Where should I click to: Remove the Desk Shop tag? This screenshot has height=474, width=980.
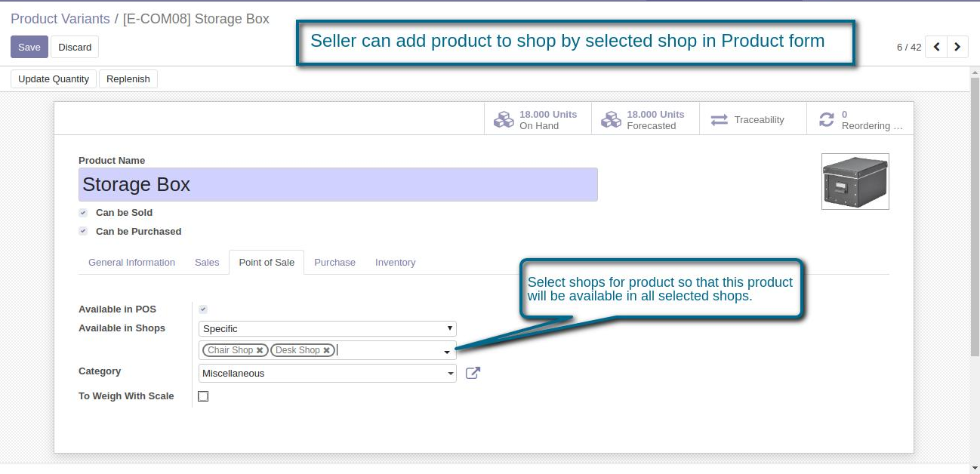click(326, 350)
